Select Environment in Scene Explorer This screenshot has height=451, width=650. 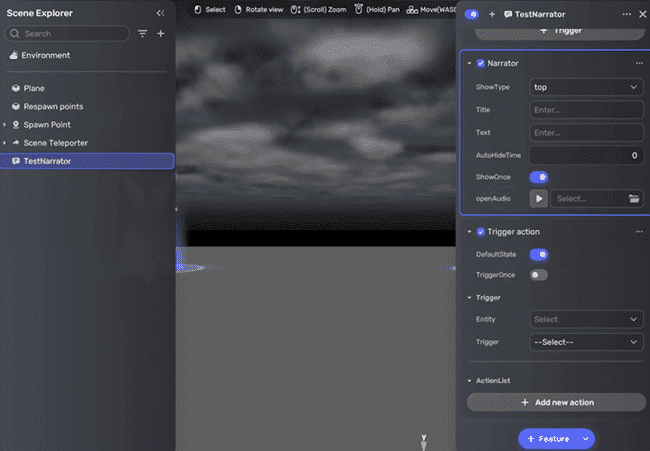point(45,55)
